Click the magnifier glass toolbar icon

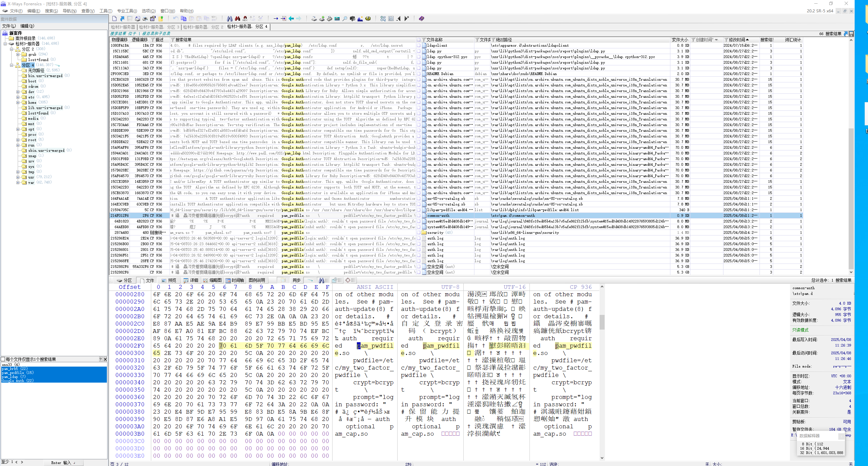tap(345, 19)
